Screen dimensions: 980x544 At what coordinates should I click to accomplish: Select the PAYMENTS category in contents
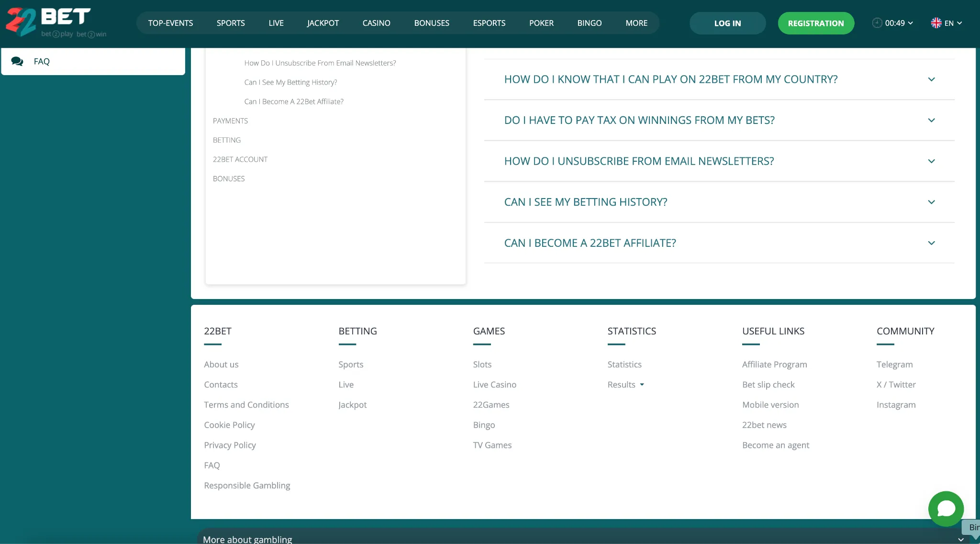(x=230, y=121)
